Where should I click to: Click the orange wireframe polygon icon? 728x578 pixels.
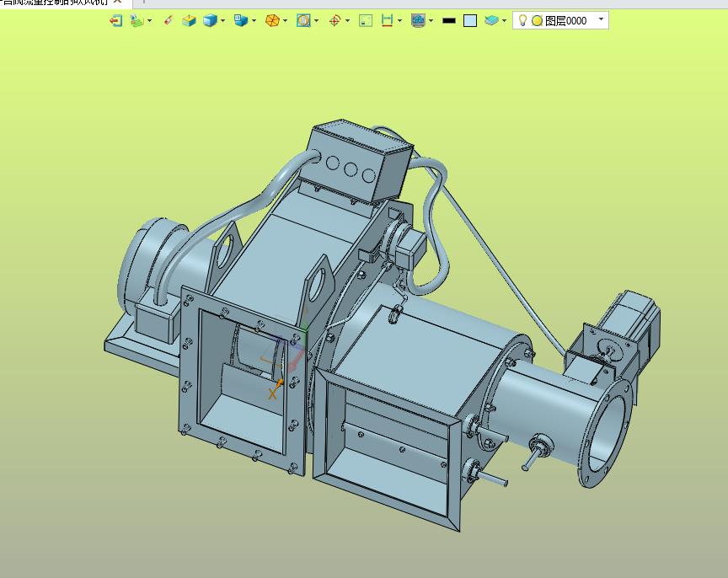272,20
